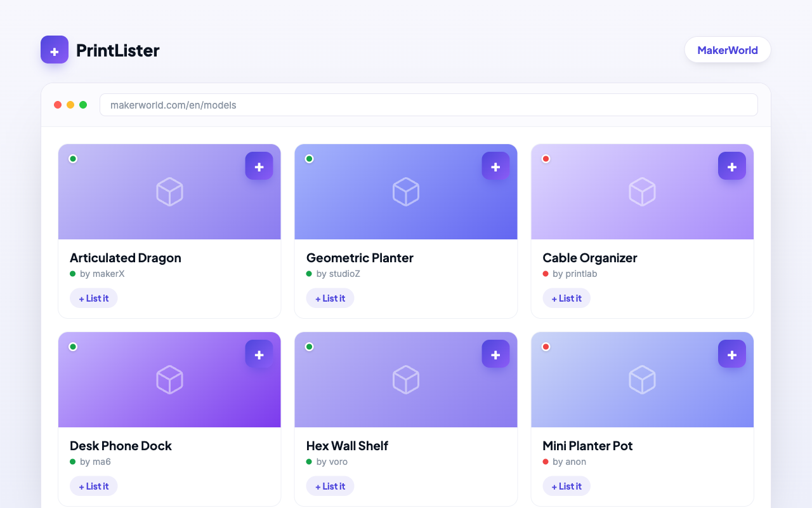Click the "by voro" author text

(x=332, y=462)
